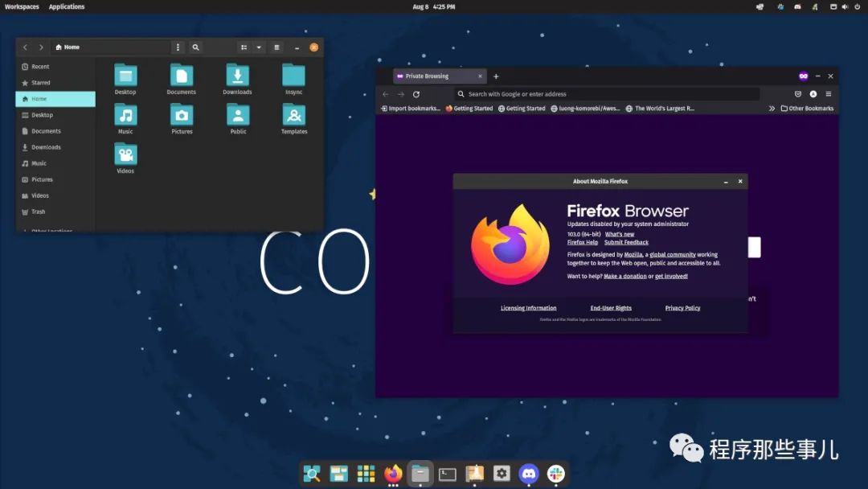Open luong-komorebi/Awes... bookmark
This screenshot has height=489, width=868.
(x=585, y=109)
